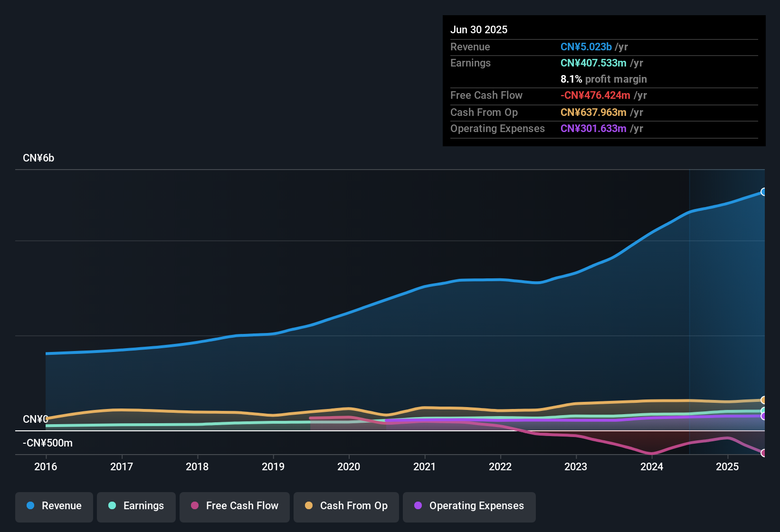Click the Operating Expenses endpoint marker
This screenshot has height=532, width=780.
(x=764, y=417)
